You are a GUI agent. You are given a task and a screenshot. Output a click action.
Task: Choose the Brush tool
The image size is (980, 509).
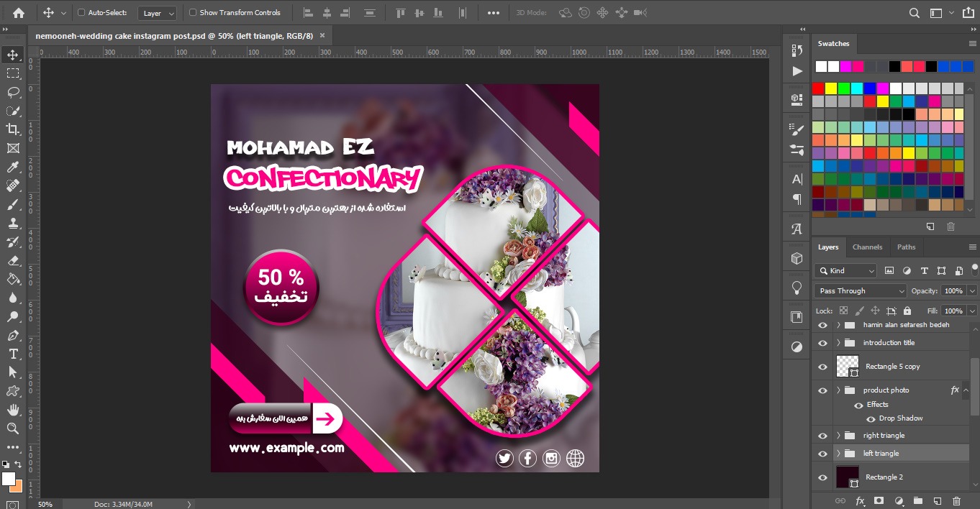coord(13,204)
